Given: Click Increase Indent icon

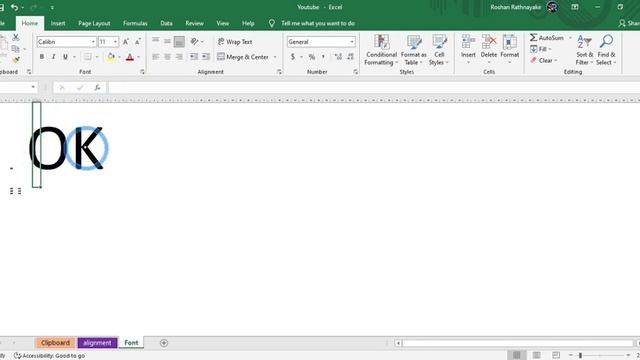Looking at the screenshot, I should pyautogui.click(x=206, y=57).
